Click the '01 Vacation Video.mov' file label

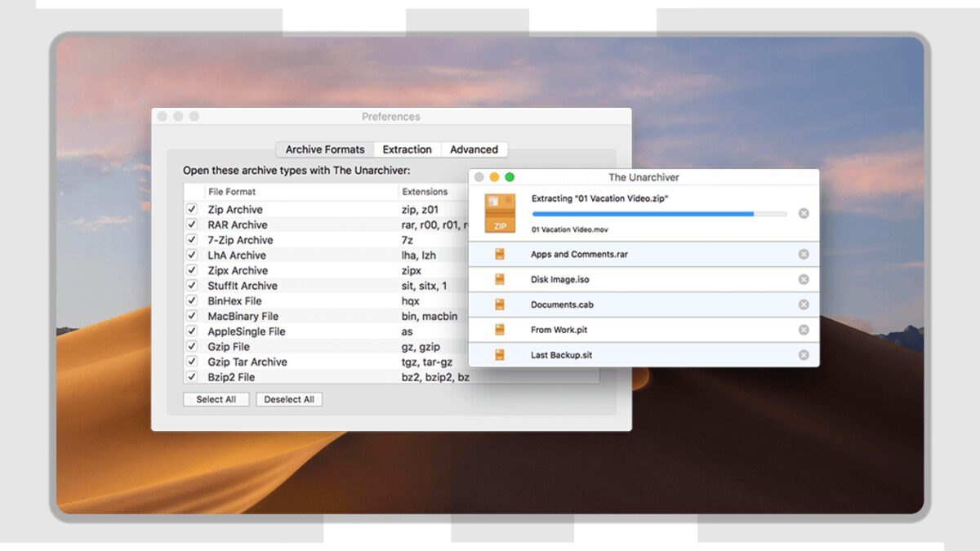(570, 229)
